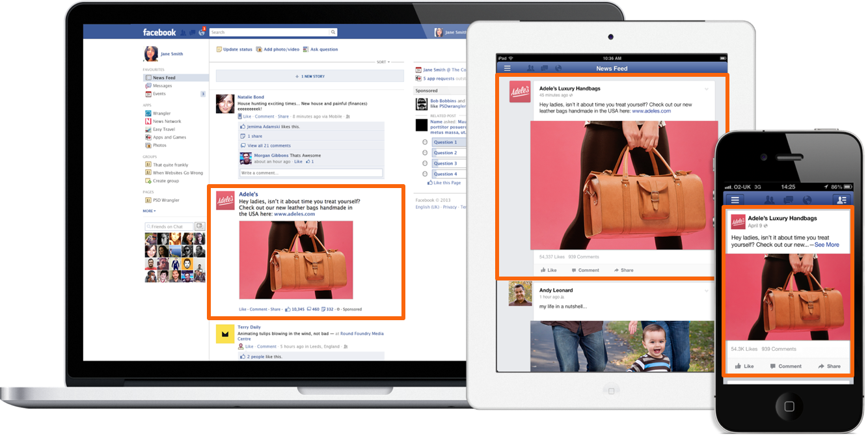Open the hamburger menu on the iPhone
Viewport: 868px width, 436px height.
tap(735, 200)
